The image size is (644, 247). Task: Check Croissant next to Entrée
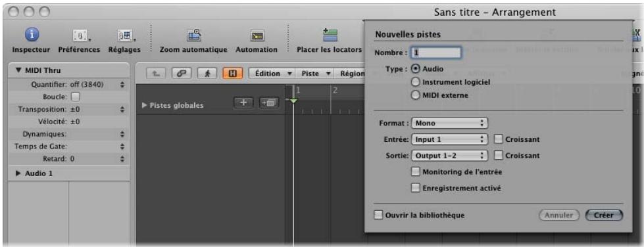click(498, 139)
